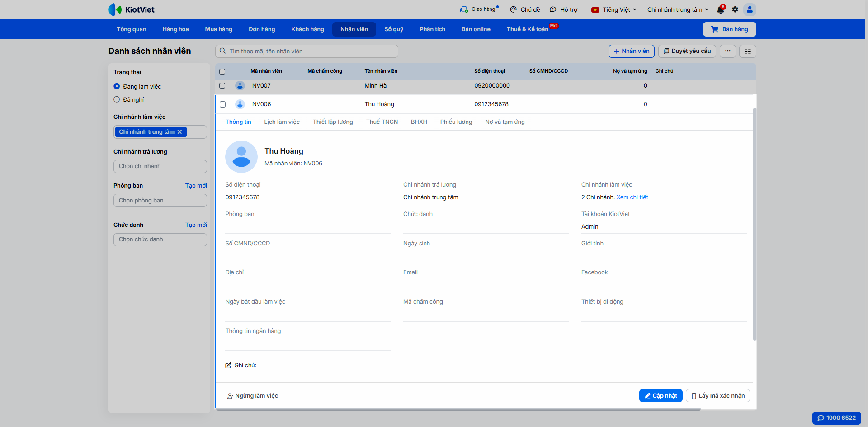This screenshot has height=427, width=868.
Task: Remove the Chi nhánh trung tâm filter tag
Action: point(179,132)
